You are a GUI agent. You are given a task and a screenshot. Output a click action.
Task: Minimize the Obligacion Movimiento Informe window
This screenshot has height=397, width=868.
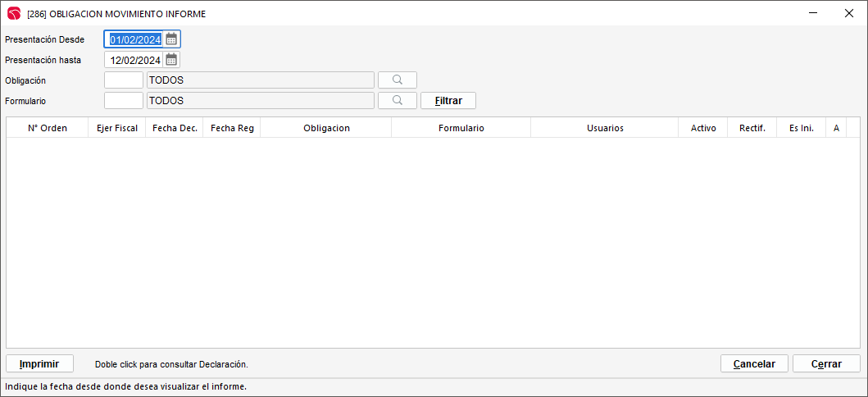(x=812, y=13)
